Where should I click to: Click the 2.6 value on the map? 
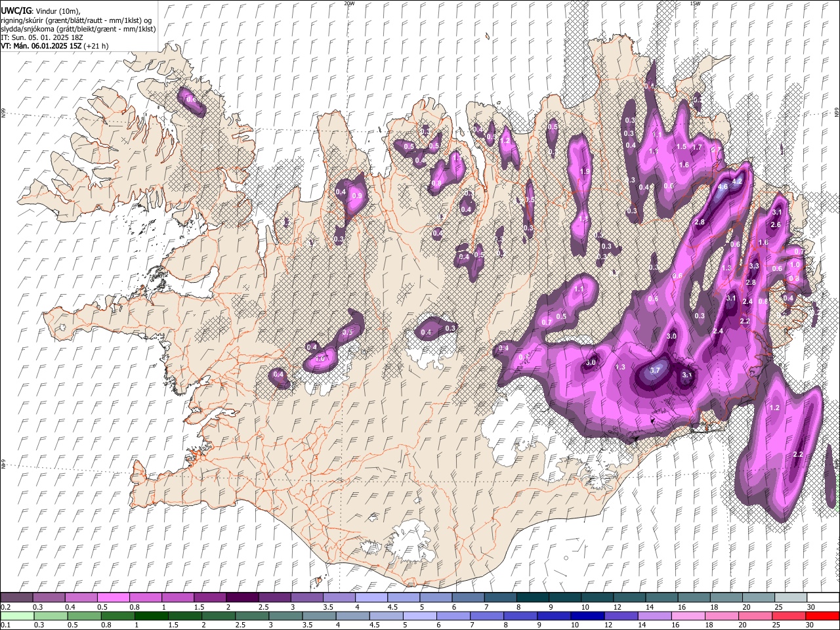(775, 224)
